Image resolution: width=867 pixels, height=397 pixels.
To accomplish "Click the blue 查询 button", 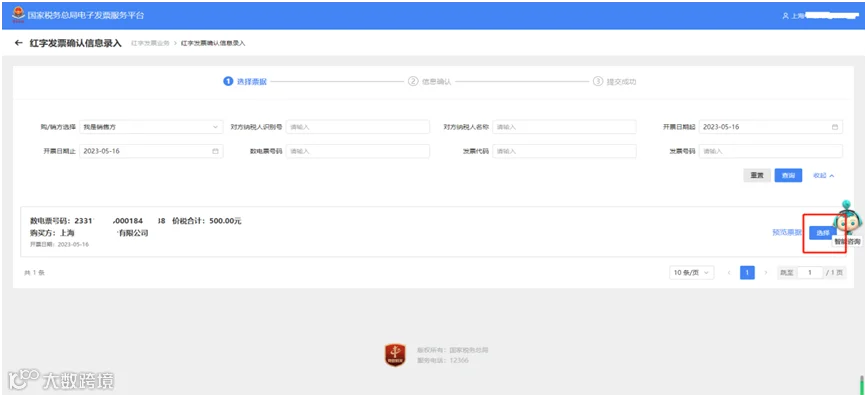I will [788, 175].
